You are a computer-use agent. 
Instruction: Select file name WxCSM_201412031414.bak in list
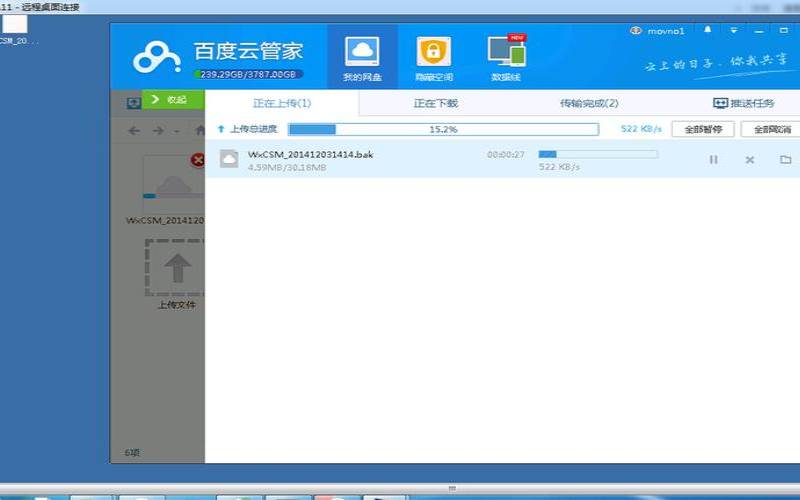tap(310, 154)
